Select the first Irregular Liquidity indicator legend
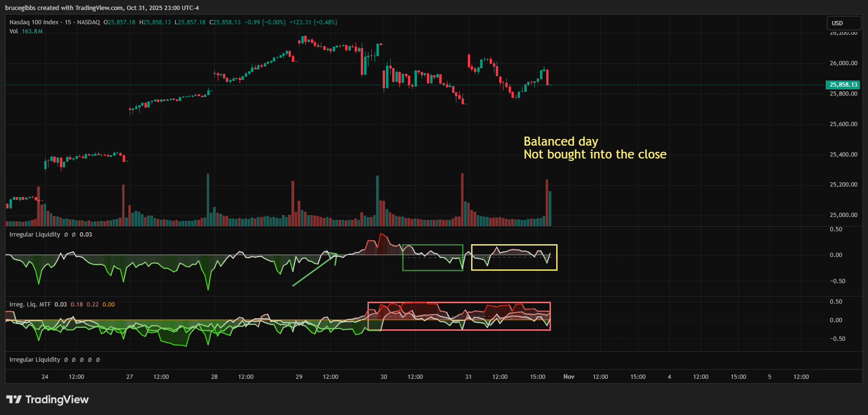 35,235
